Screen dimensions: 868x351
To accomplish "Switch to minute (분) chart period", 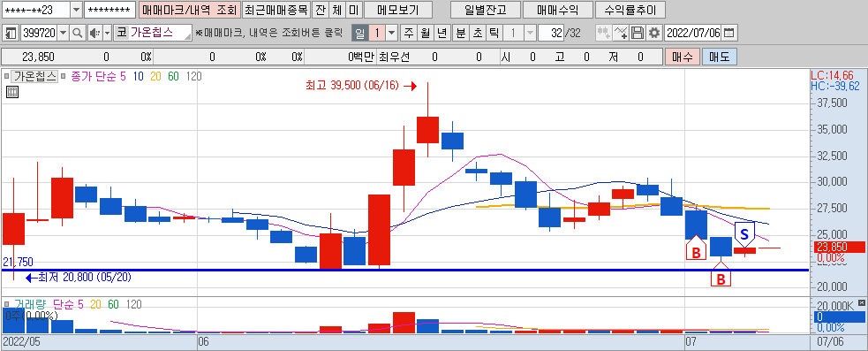I will click(x=460, y=33).
